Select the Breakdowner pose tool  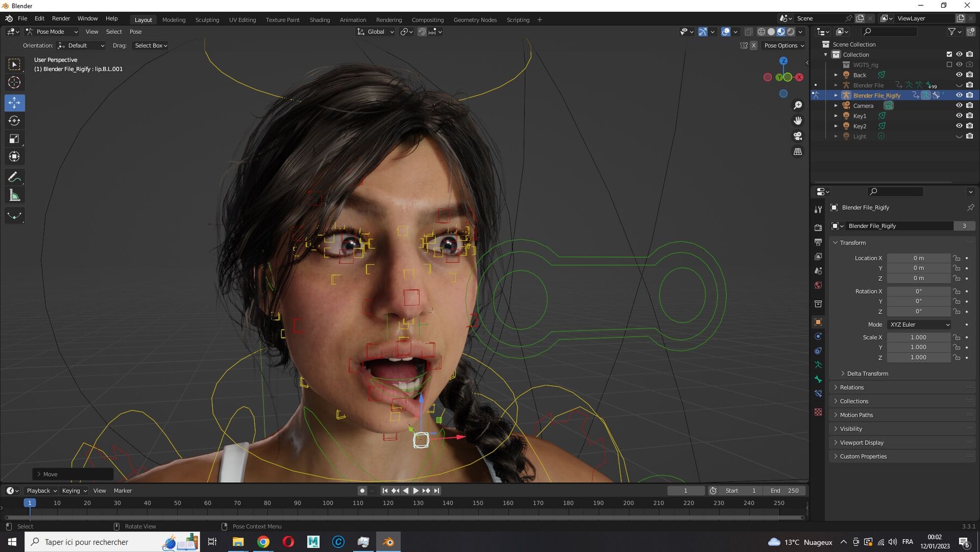tap(15, 216)
